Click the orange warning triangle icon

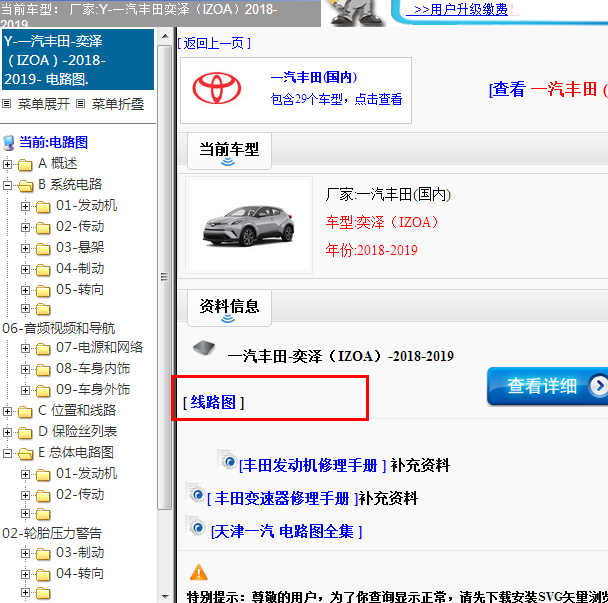pyautogui.click(x=199, y=572)
